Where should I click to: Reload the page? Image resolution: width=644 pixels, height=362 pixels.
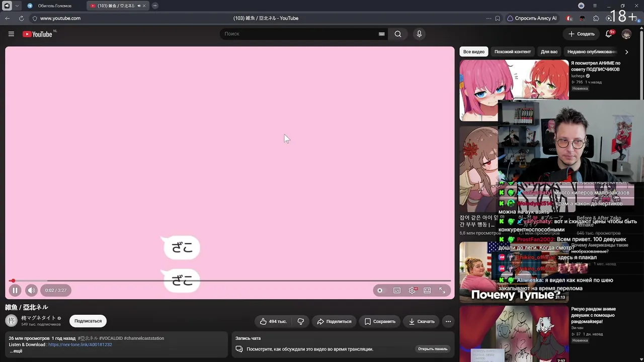tap(21, 18)
